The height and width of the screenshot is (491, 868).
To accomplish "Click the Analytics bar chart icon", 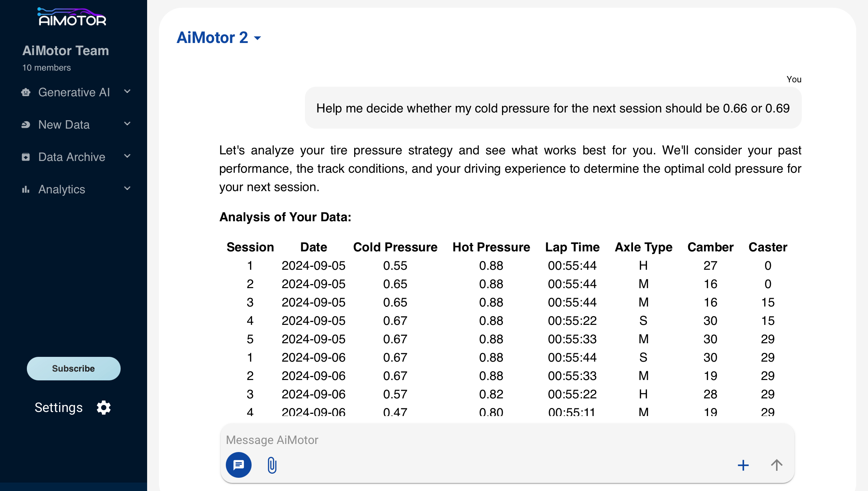I will tap(26, 189).
